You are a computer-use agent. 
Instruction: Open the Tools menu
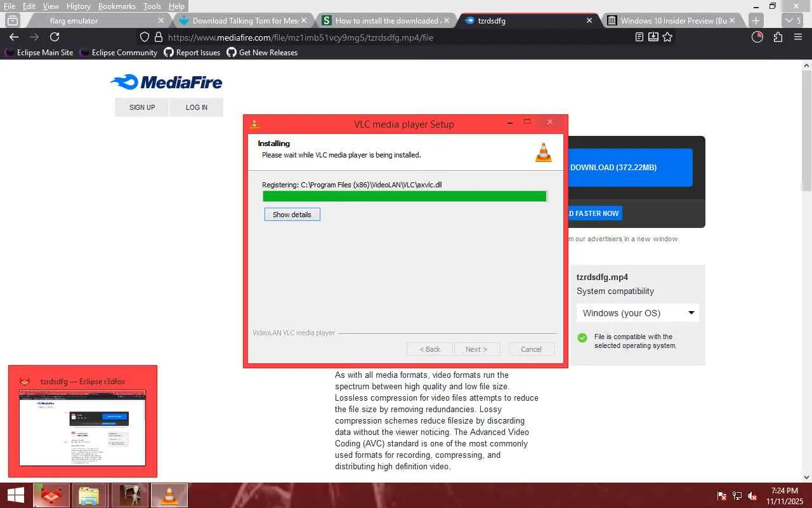[x=152, y=6]
